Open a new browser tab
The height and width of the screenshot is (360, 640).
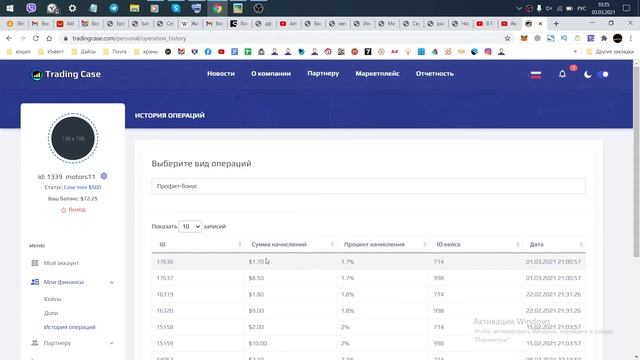click(x=556, y=24)
